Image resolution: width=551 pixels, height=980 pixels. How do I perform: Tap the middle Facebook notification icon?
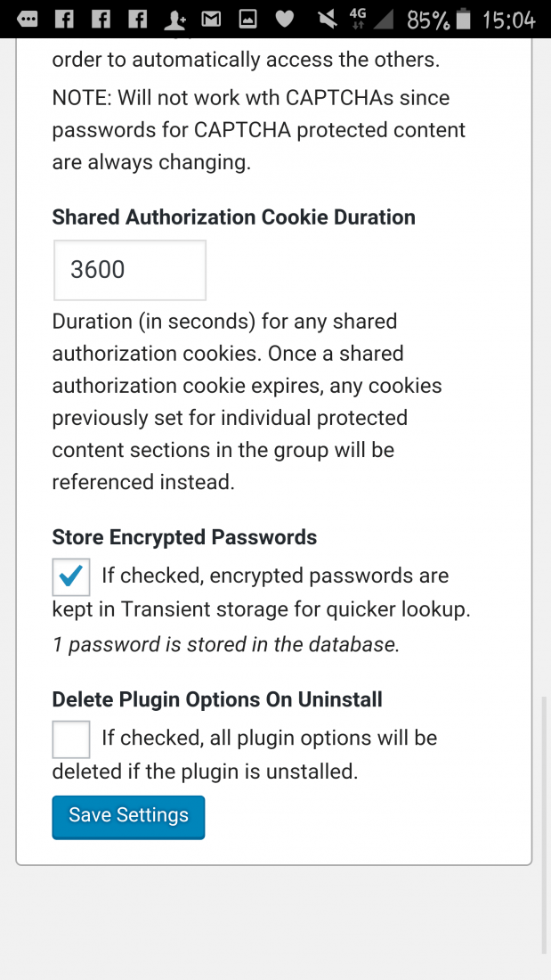tap(101, 20)
